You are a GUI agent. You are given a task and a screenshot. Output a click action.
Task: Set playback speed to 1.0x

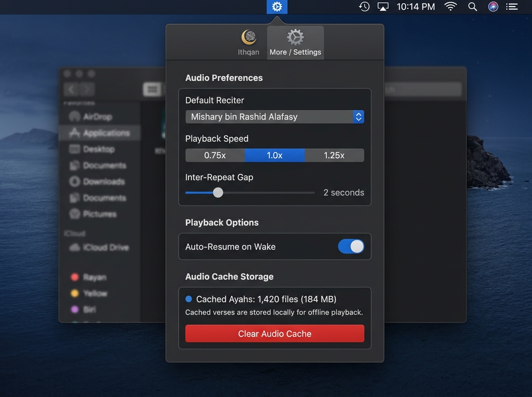pos(275,155)
